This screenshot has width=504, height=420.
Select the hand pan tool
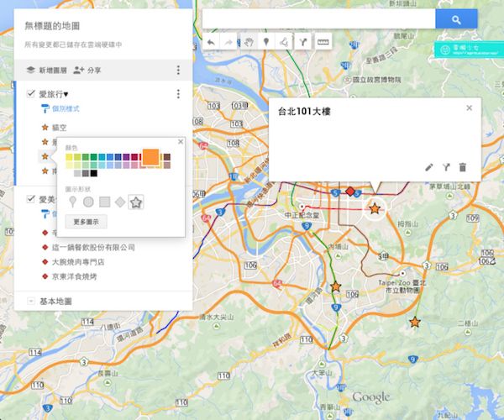coord(249,42)
